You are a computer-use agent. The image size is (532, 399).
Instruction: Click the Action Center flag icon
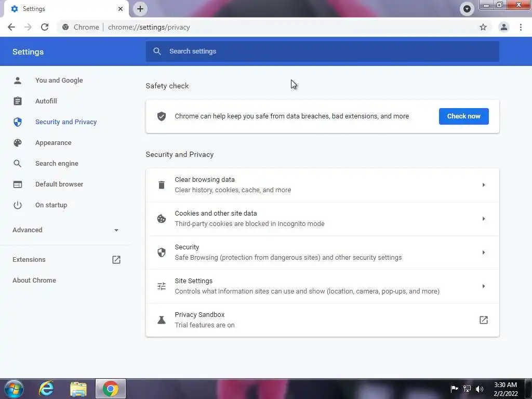[x=454, y=389]
